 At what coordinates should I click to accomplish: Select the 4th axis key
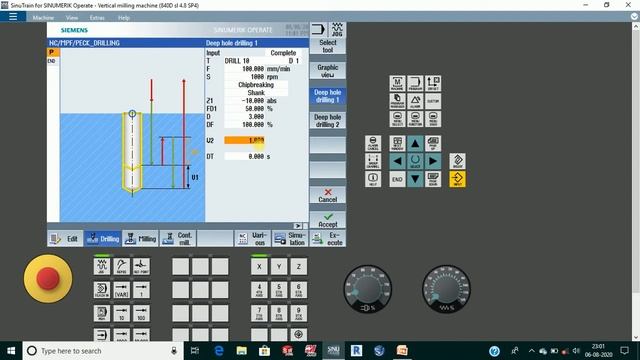(259, 289)
